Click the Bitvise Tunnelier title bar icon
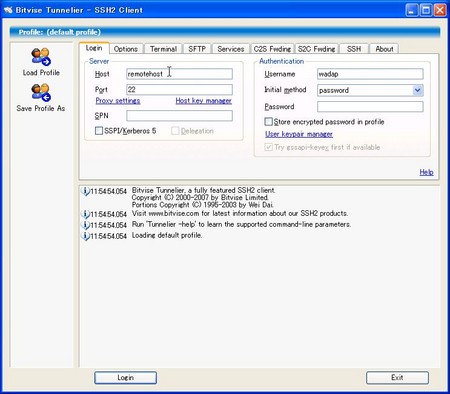This screenshot has width=450, height=394. [8, 10]
